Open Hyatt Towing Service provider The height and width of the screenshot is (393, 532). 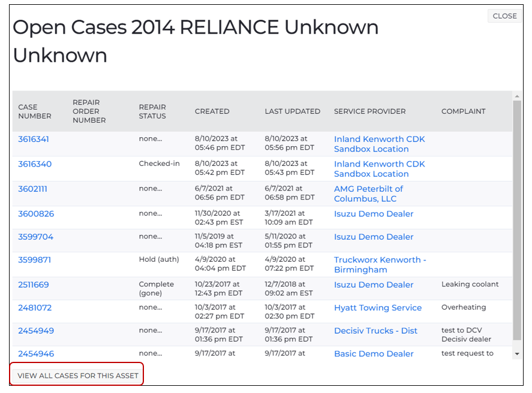pyautogui.click(x=378, y=307)
